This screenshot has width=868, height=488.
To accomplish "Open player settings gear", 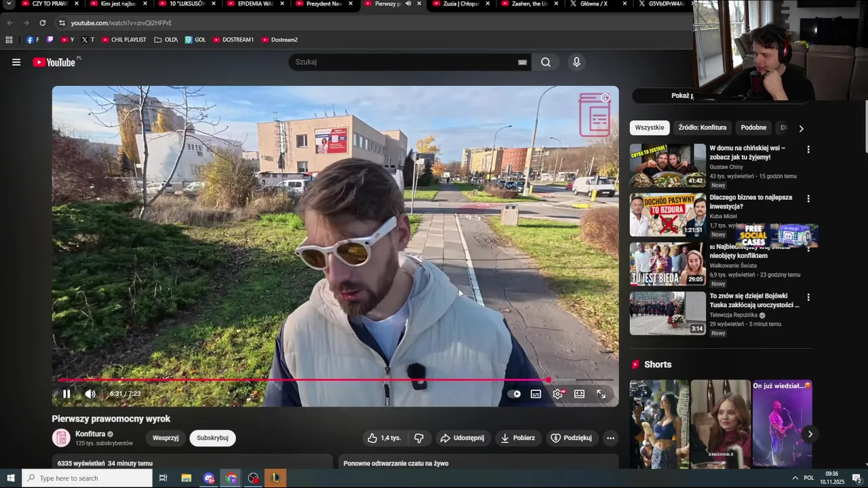I will point(557,394).
